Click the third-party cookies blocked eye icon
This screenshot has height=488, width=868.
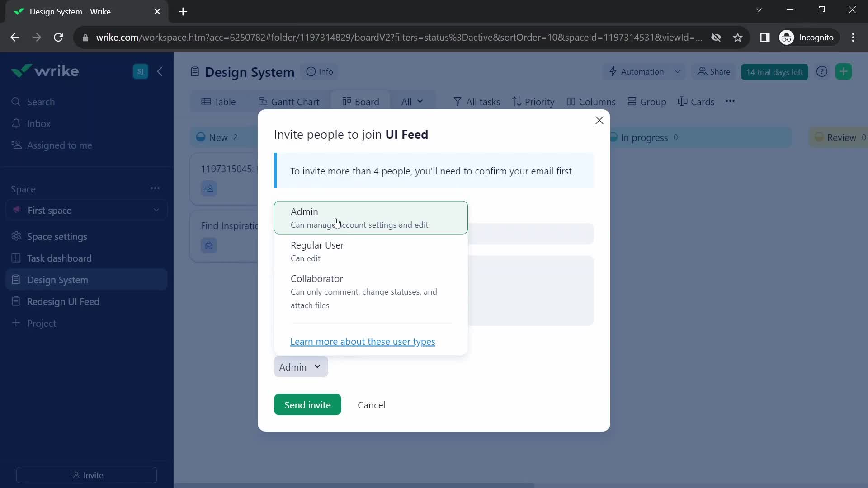[x=716, y=38]
